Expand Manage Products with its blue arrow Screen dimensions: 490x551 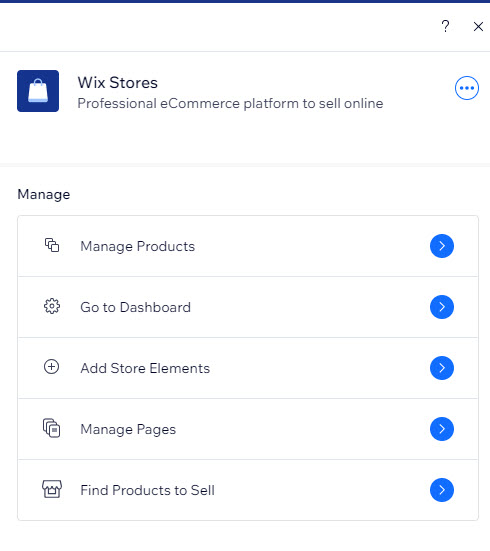click(441, 246)
